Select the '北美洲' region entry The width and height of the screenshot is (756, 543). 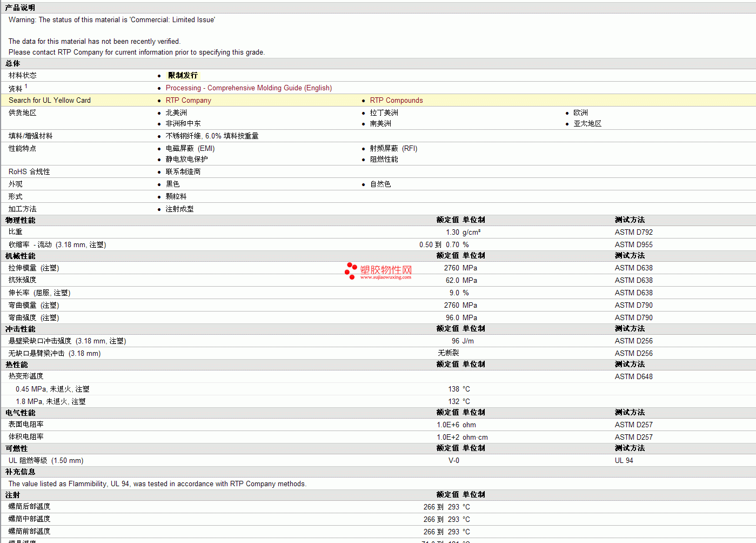[x=176, y=113]
